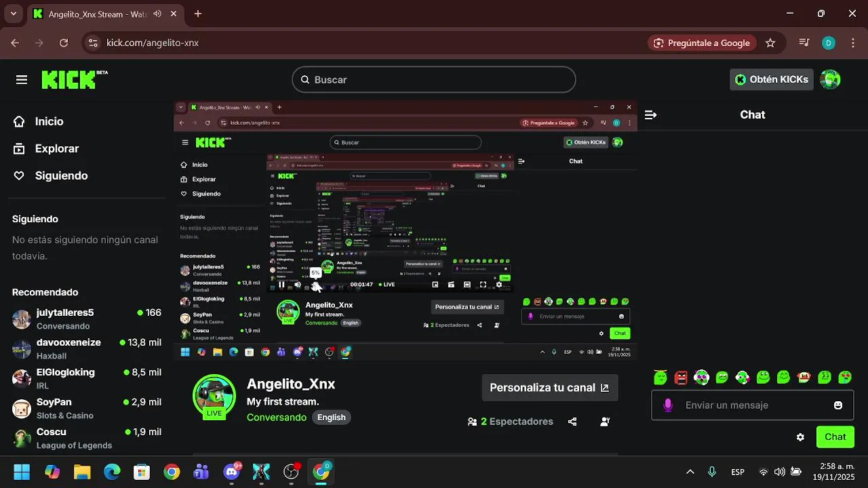This screenshot has width=868, height=488.
Task: Open recommended channel ElGlogloking
Action: coord(87,379)
